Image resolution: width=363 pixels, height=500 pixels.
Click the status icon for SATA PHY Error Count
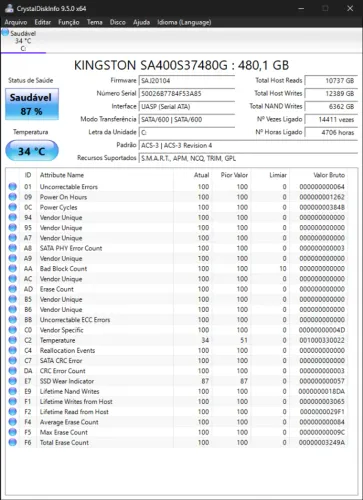[x=13, y=248]
